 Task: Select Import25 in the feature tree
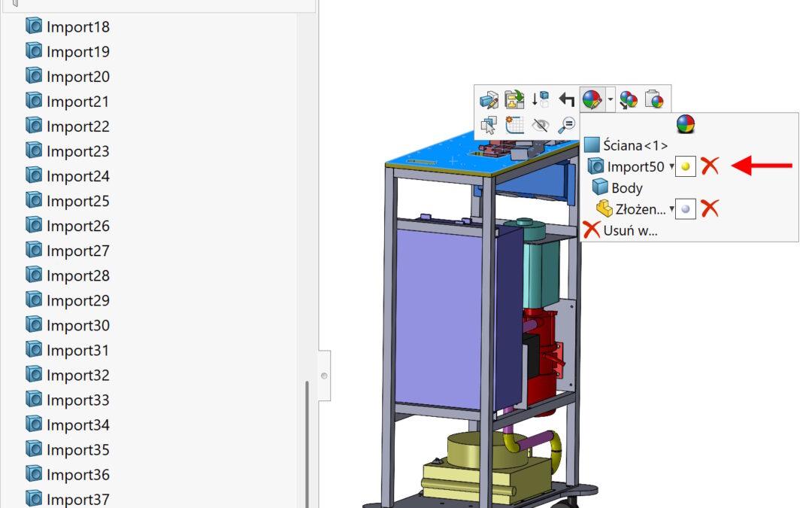pyautogui.click(x=77, y=201)
